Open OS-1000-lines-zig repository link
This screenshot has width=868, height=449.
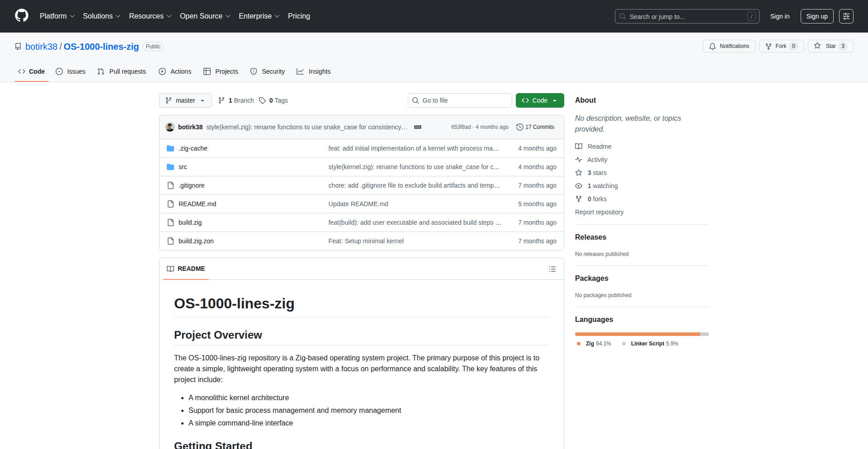[x=101, y=47]
